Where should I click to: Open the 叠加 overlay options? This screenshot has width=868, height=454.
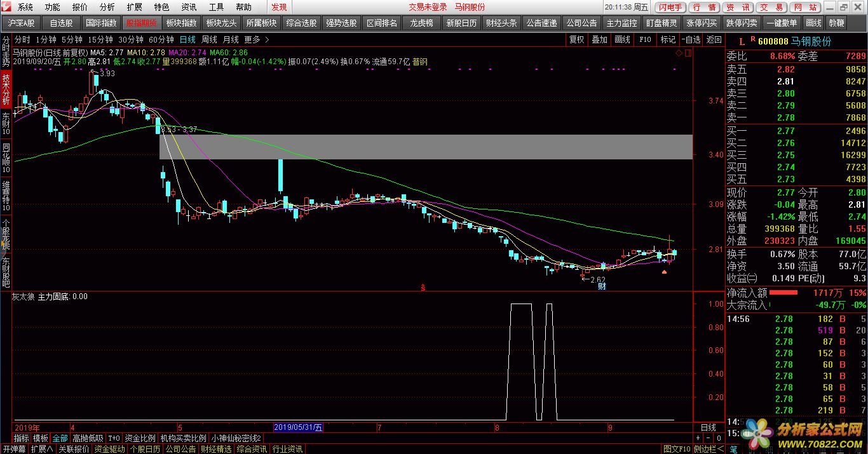coord(599,39)
